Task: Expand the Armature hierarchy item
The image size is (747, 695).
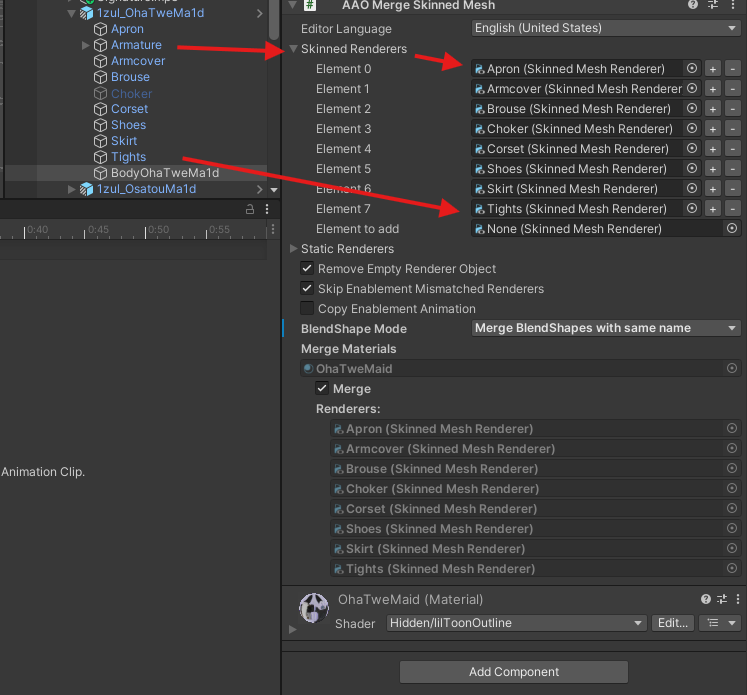Action: coord(85,45)
